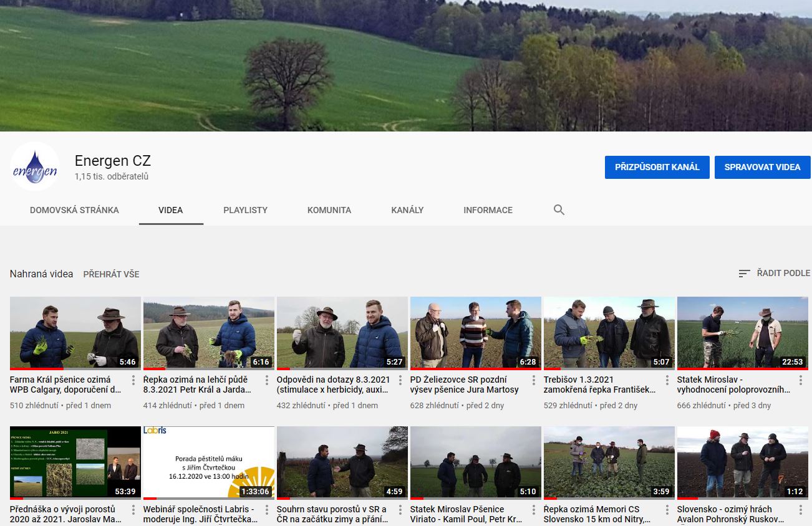Open PD Želiezovce SR video thumbnail
This screenshot has height=526, width=812.
pyautogui.click(x=476, y=333)
